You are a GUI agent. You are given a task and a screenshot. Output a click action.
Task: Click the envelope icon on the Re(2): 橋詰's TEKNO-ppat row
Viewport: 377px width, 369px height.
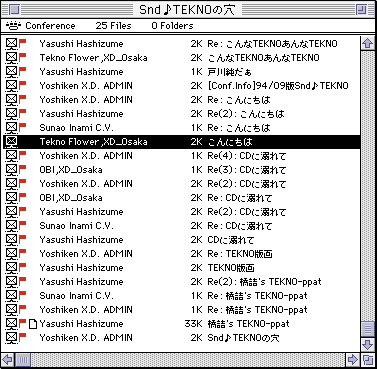[x=11, y=281]
